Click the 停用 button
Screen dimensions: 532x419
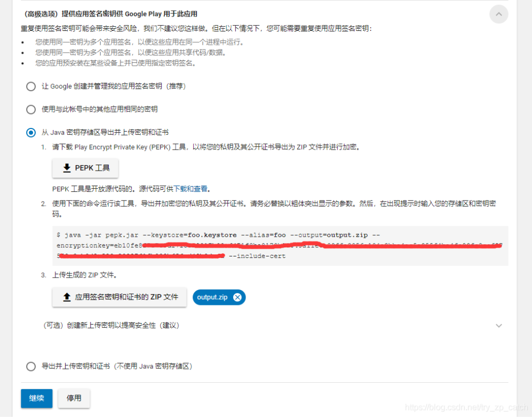pyautogui.click(x=74, y=398)
